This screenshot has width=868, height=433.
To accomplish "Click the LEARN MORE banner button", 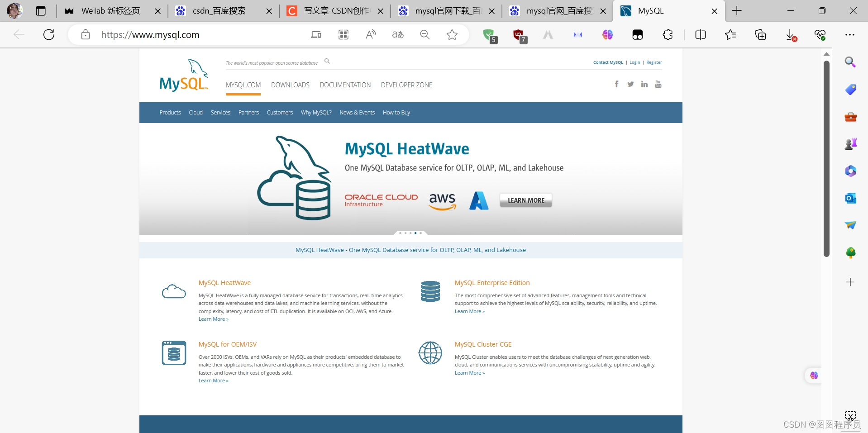I will 526,200.
